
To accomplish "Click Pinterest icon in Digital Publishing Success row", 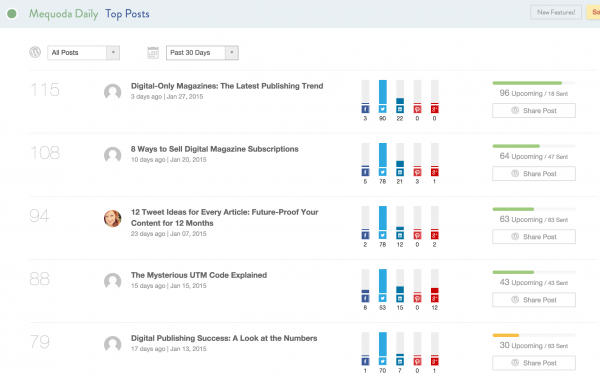I will point(417,361).
